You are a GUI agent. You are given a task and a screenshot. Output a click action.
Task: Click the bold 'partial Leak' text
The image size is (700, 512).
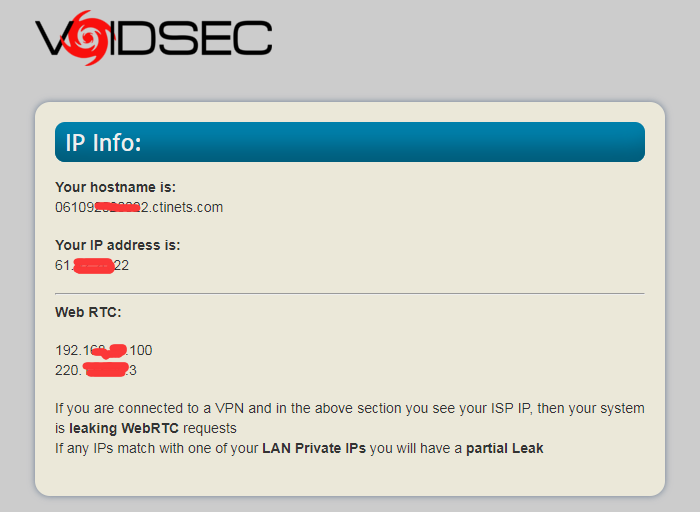505,448
